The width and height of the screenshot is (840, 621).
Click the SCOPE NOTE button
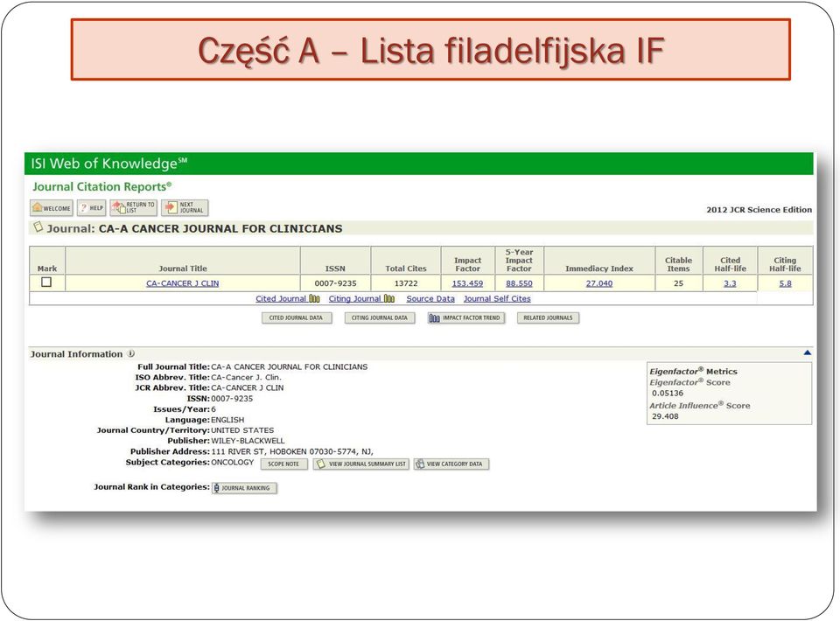pos(283,464)
